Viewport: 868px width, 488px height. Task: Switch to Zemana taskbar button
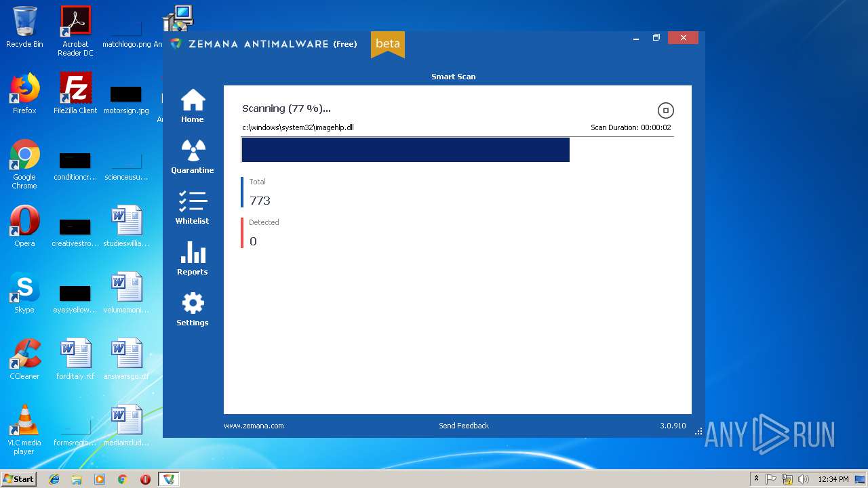click(x=168, y=479)
